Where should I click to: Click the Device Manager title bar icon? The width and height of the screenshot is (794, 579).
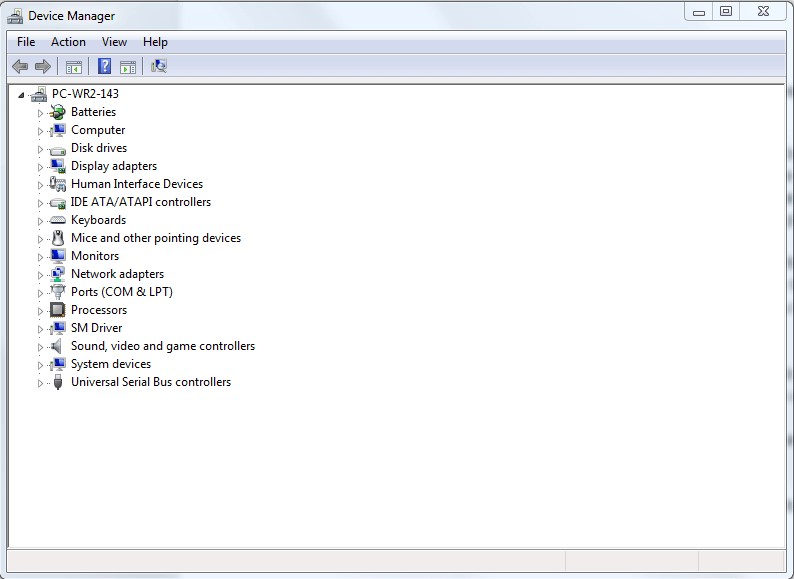pyautogui.click(x=15, y=16)
